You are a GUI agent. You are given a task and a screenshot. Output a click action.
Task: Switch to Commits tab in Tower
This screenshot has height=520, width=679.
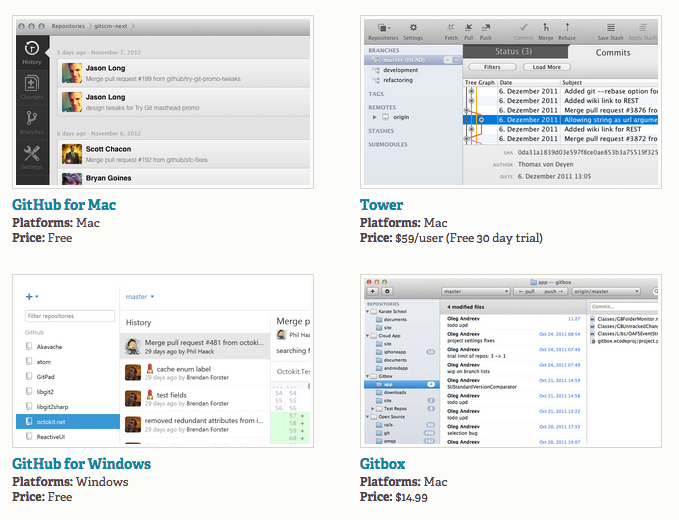[x=613, y=52]
